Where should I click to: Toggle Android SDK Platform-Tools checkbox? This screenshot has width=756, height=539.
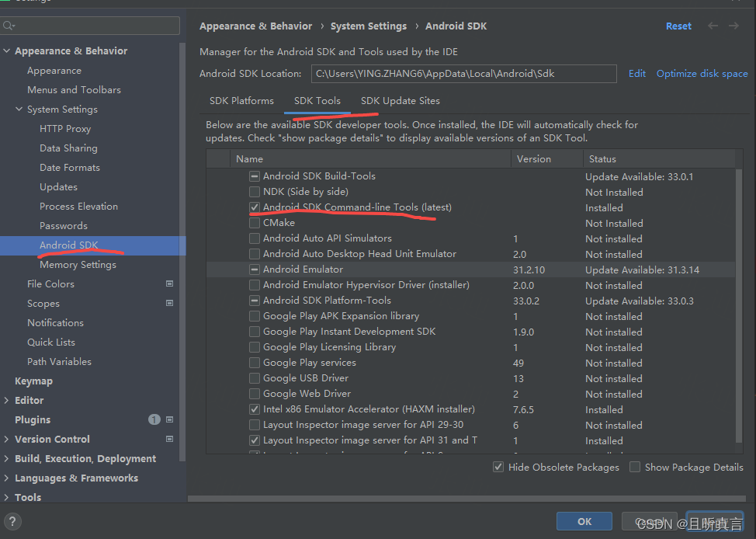(x=255, y=300)
